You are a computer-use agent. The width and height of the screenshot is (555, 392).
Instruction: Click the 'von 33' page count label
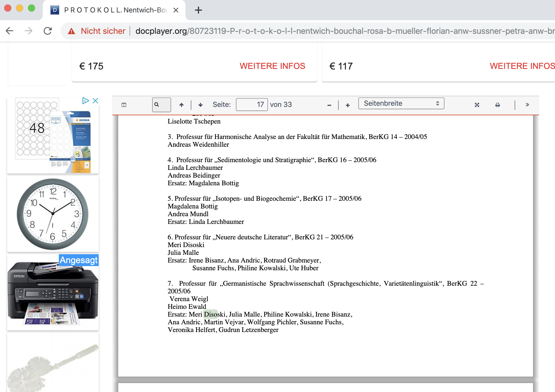(281, 105)
